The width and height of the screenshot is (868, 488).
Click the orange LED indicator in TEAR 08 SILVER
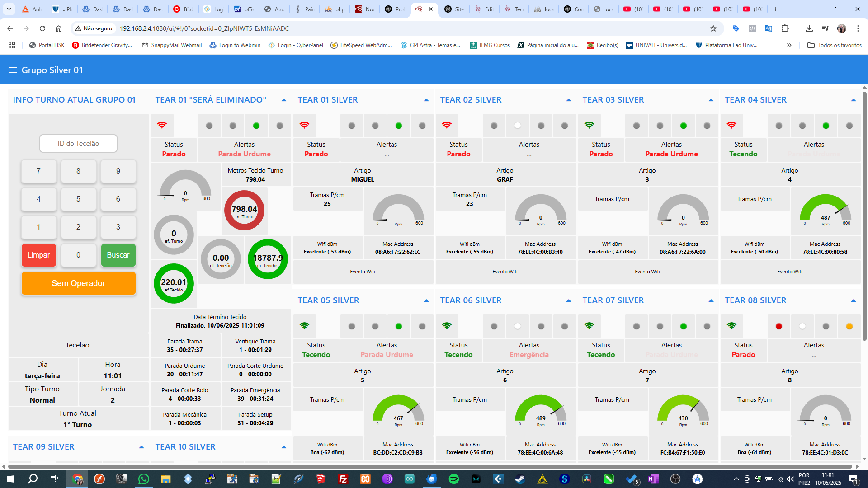pos(849,326)
